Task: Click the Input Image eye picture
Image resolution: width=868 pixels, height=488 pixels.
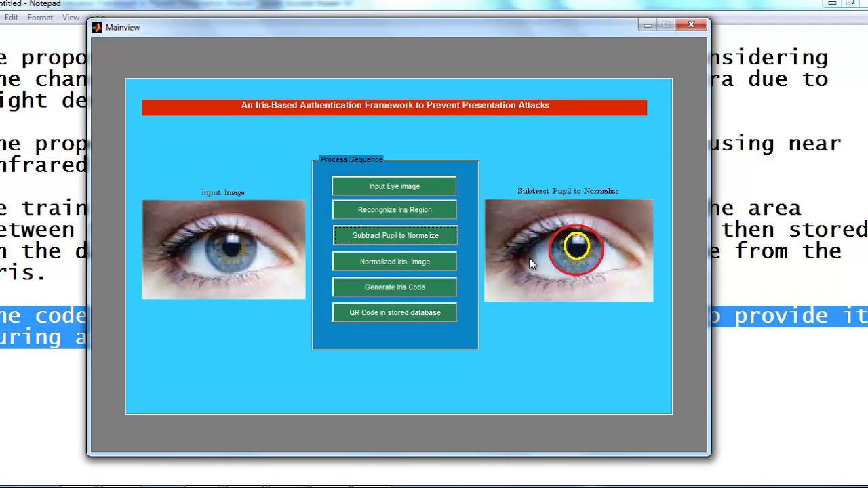Action: pyautogui.click(x=223, y=249)
